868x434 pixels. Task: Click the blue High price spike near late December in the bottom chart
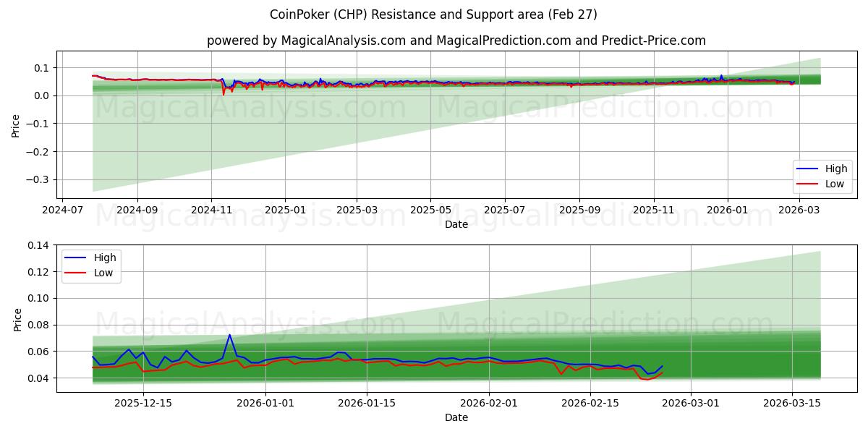pos(229,336)
